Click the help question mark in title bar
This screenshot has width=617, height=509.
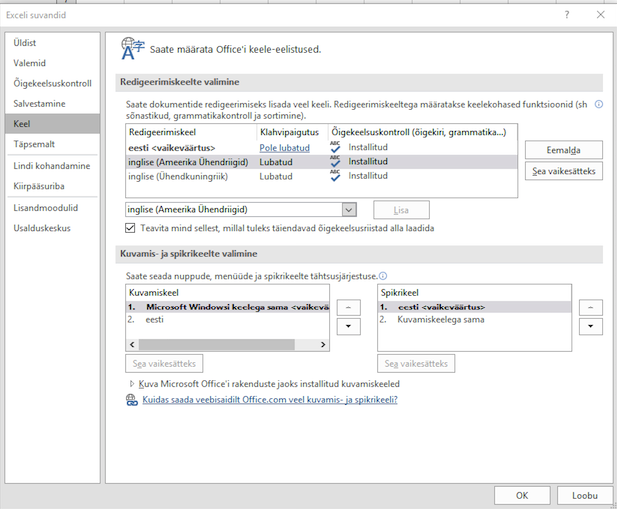(567, 15)
